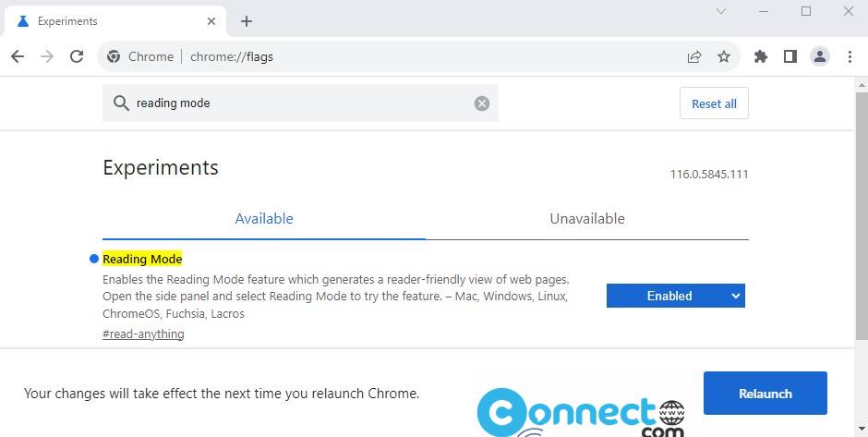Image resolution: width=868 pixels, height=437 pixels.
Task: Select the Experiments browser tab
Action: tap(115, 21)
